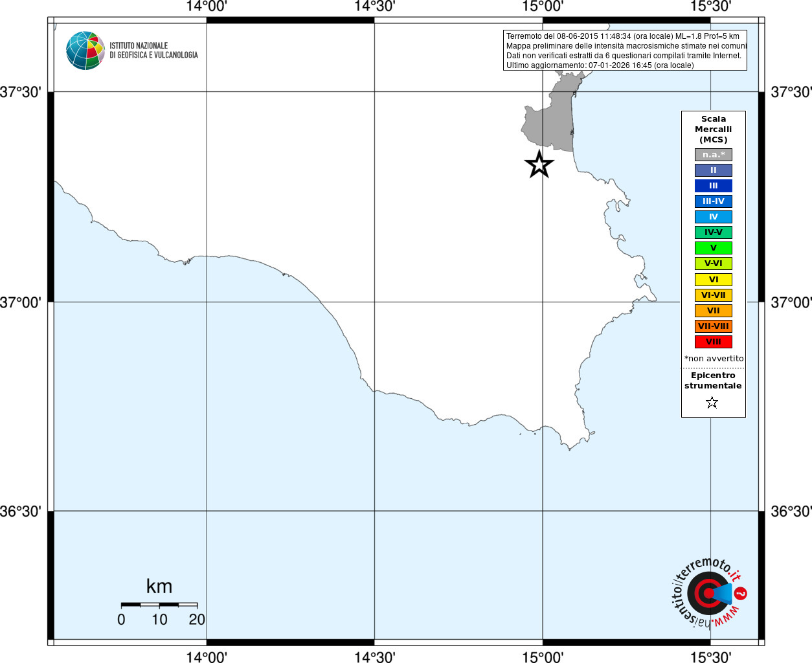Click the bottom 15°00' longitude label
The image size is (812, 663).
(543, 657)
